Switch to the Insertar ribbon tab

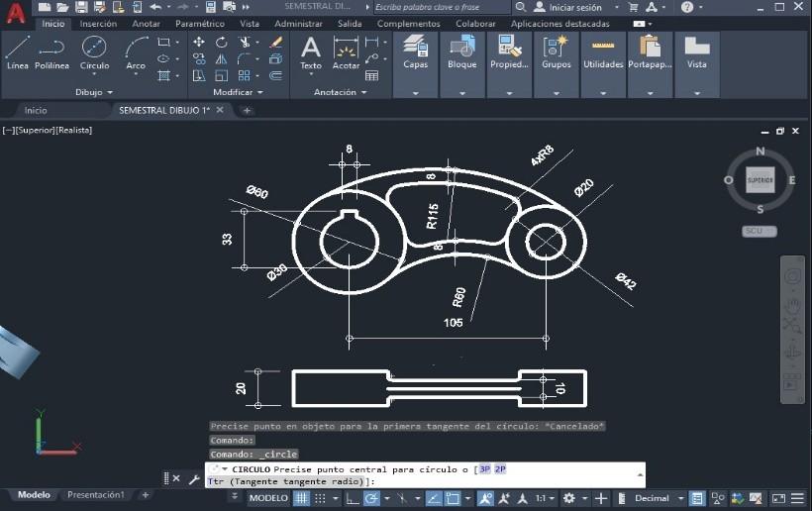(98, 24)
